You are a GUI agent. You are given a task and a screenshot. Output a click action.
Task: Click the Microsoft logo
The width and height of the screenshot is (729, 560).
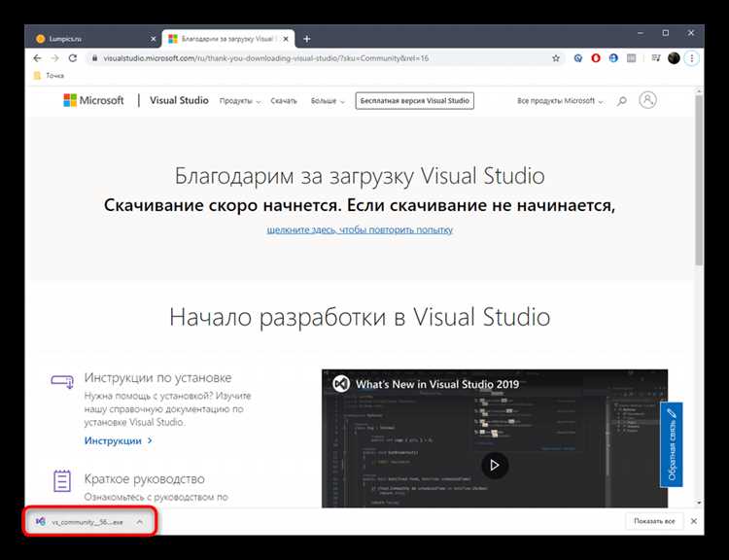(93, 100)
